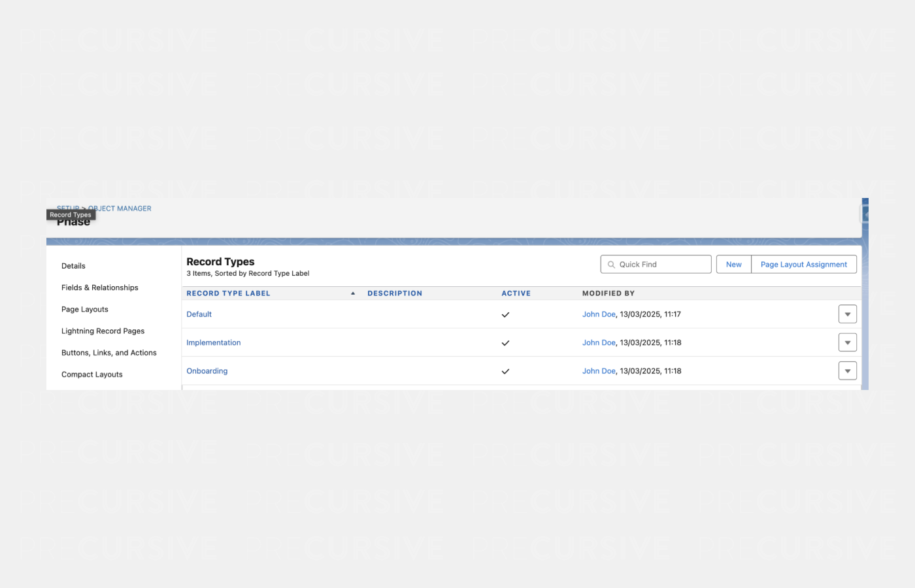Screen dimensions: 915x588
Task: Click John Doe in the Onboarding row
Action: 599,371
